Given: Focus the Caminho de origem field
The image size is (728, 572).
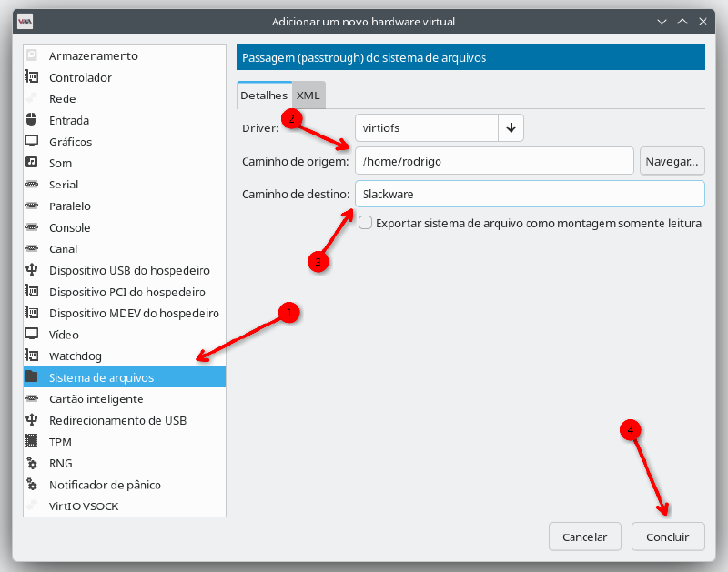Looking at the screenshot, I should [494, 161].
